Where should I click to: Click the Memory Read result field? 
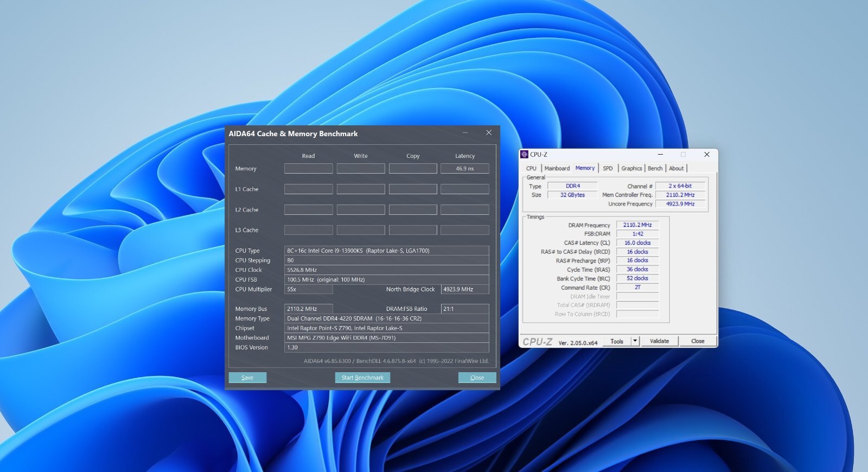point(309,169)
